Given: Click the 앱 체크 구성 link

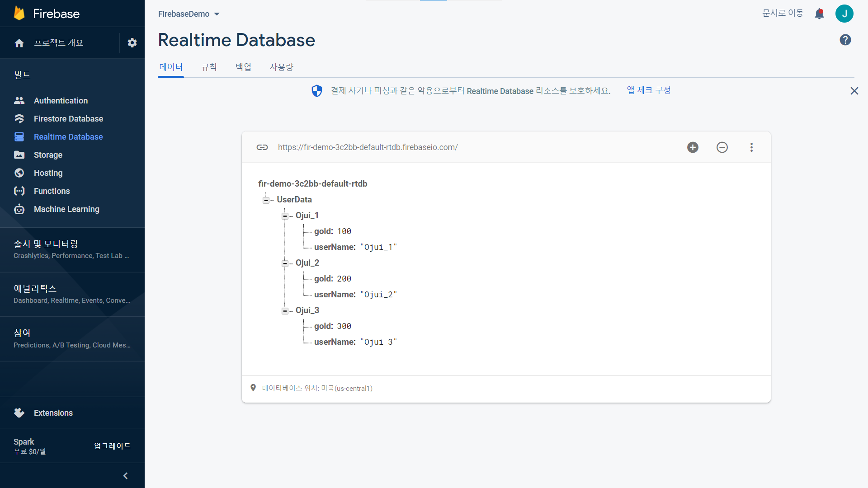Looking at the screenshot, I should click(649, 90).
